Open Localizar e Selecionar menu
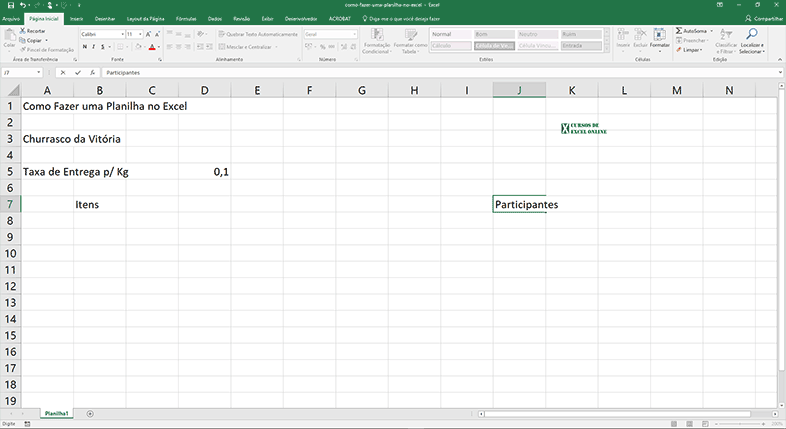Image resolution: width=786 pixels, height=429 pixels. click(x=752, y=41)
